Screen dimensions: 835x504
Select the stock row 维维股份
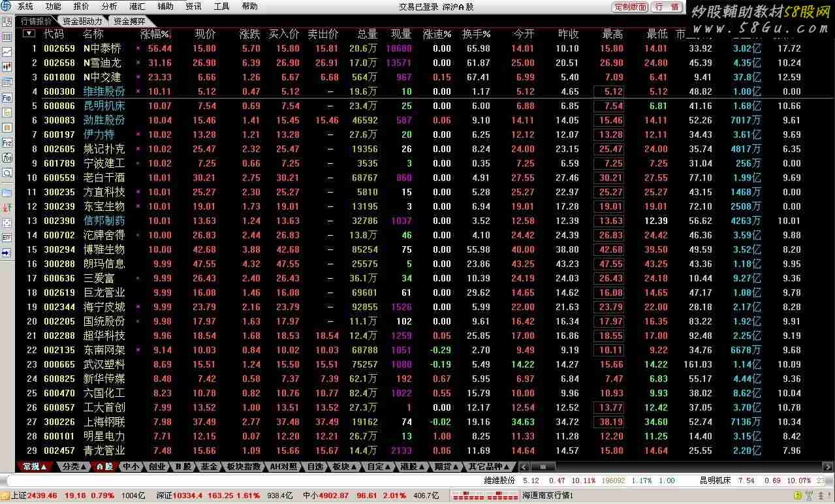point(424,91)
